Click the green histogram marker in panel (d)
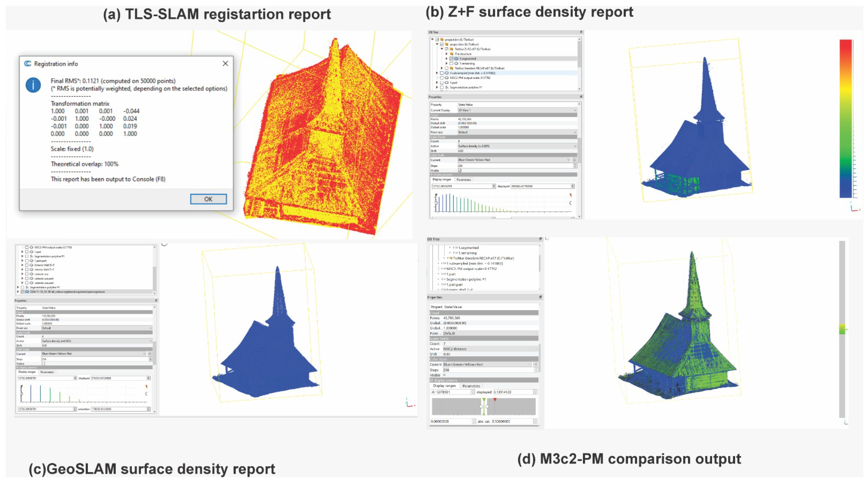Image resolution: width=868 pixels, height=483 pixels. coord(484,400)
